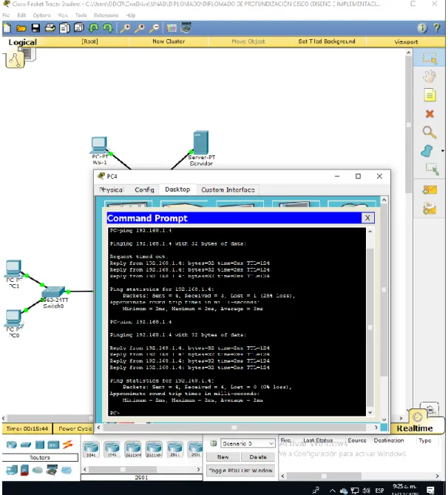Screen dimensions: 448x495
Task: Click the device list horizontal scrollbar
Action: tap(141, 469)
